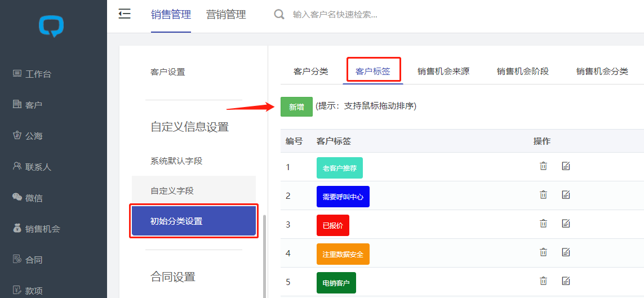Collapse the sidebar with the menu fold icon

click(124, 14)
